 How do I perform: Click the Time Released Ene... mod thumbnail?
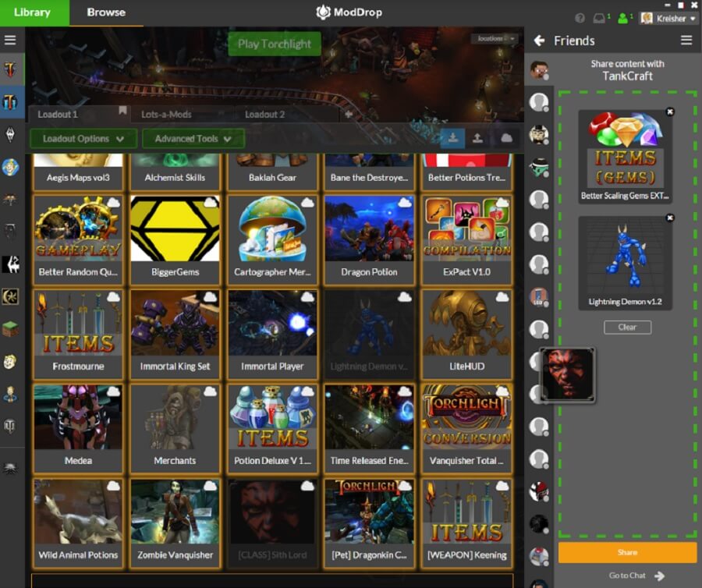pyautogui.click(x=370, y=417)
